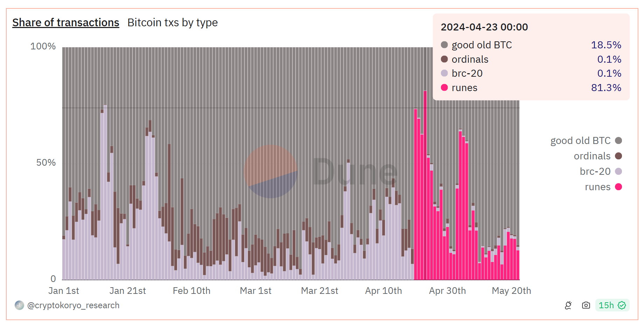The image size is (644, 324).
Task: Click the gray good old BTC tooltip dot
Action: 444,45
